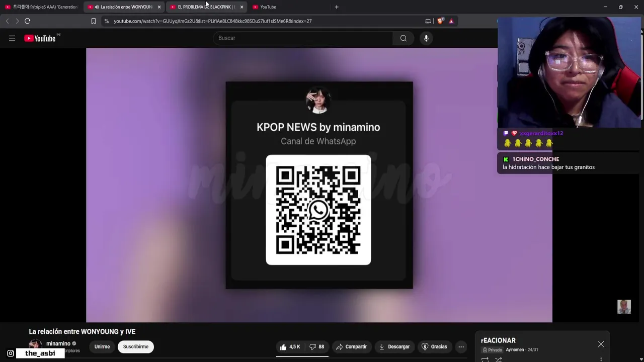Click the small avatar thumbnail at the video's right edge
This screenshot has width=644, height=362.
pyautogui.click(x=624, y=307)
